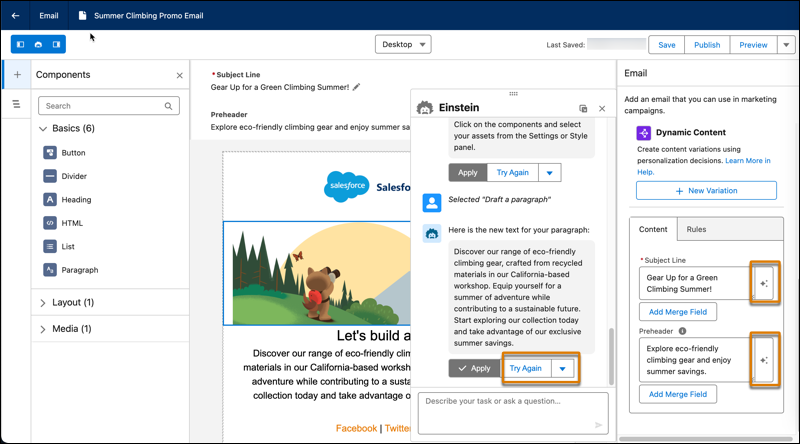
Task: Click the Einstein robot icon
Action: tap(424, 108)
